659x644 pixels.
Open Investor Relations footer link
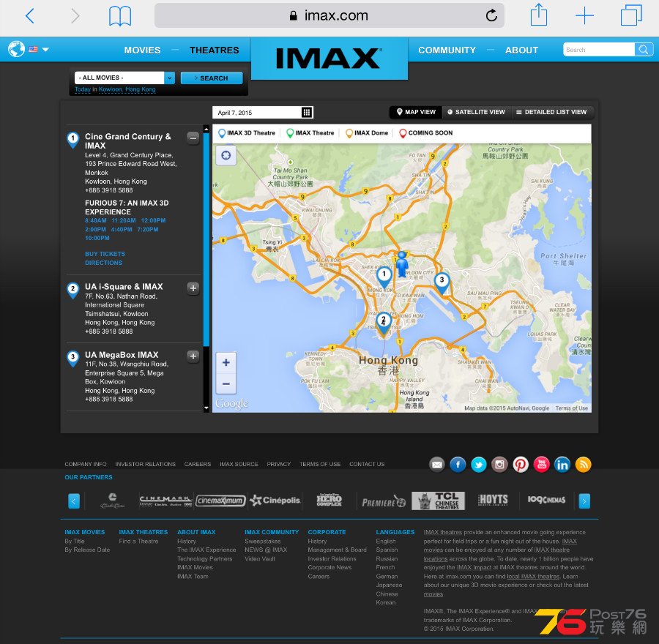(146, 464)
